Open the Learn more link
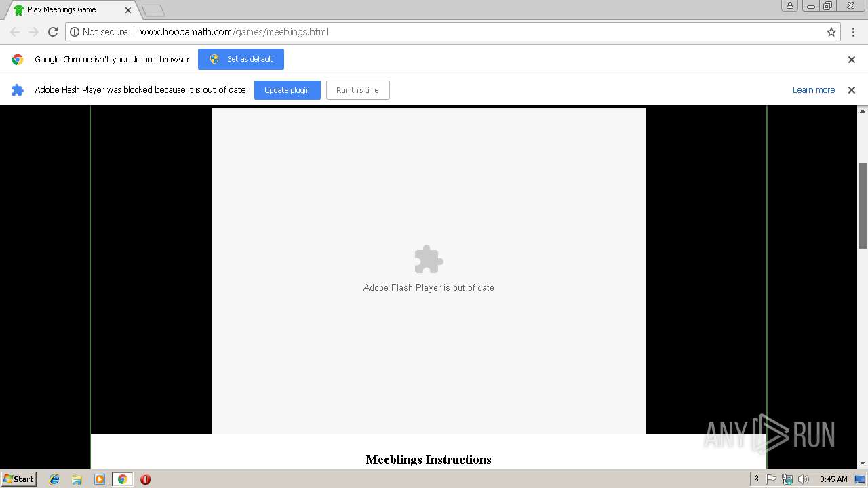The width and height of the screenshot is (868, 488). coord(813,90)
